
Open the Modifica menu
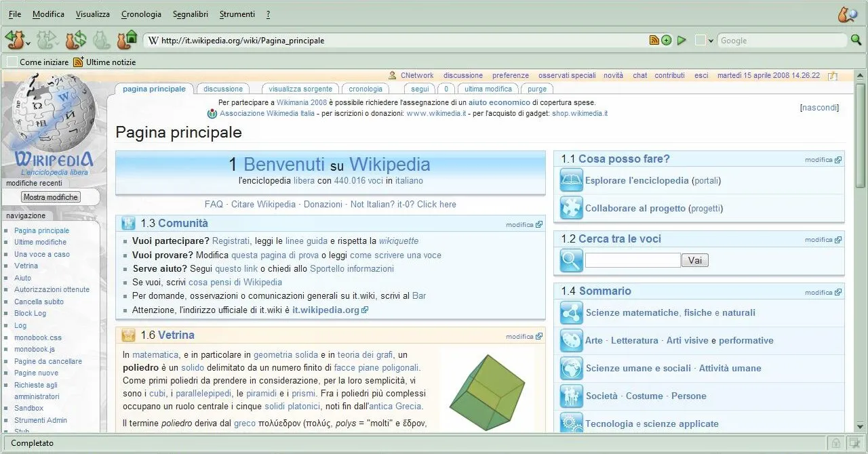(48, 14)
